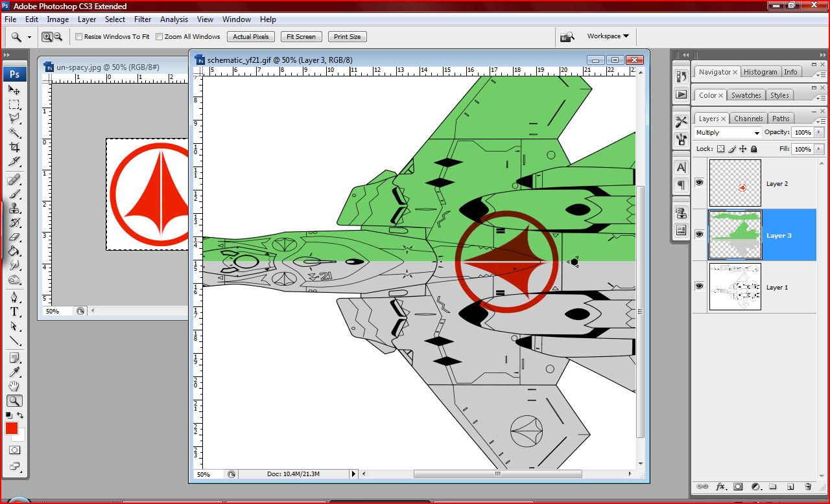Click the Actual Pixels button
This screenshot has width=830, height=504.
coord(251,37)
